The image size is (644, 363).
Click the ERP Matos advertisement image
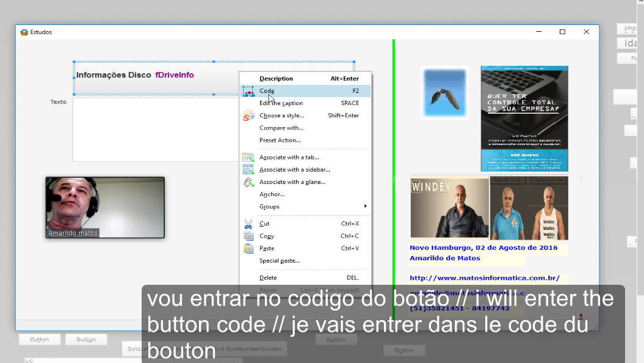point(524,119)
